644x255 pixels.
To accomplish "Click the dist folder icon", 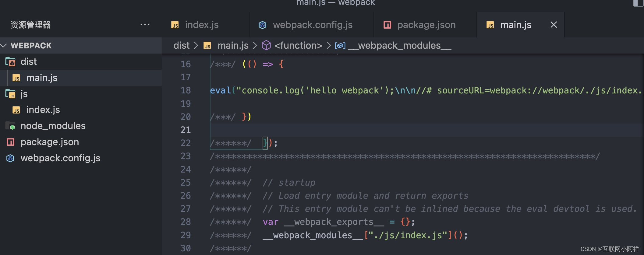I will pyautogui.click(x=11, y=62).
